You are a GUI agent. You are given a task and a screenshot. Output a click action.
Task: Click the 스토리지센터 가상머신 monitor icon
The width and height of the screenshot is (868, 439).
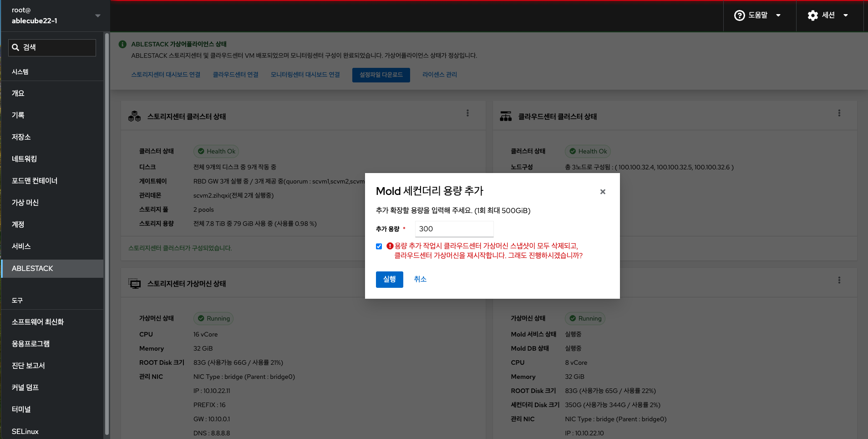pyautogui.click(x=134, y=283)
